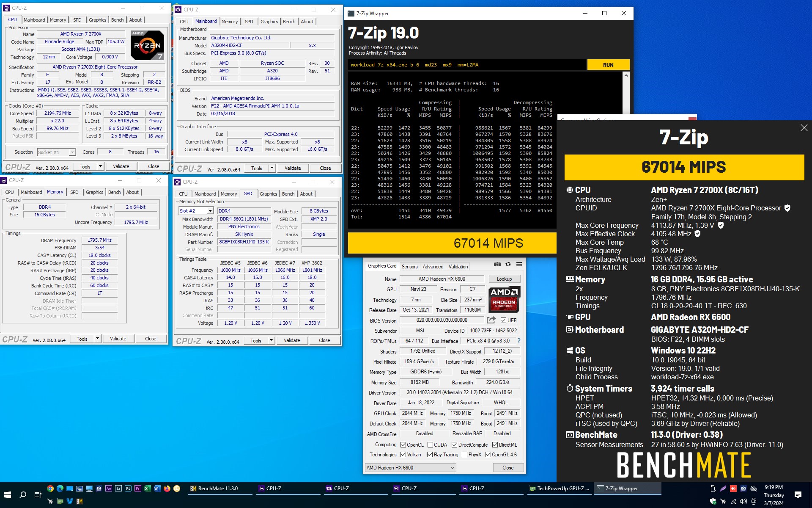Click the 7-Zip command line input field

coord(467,65)
